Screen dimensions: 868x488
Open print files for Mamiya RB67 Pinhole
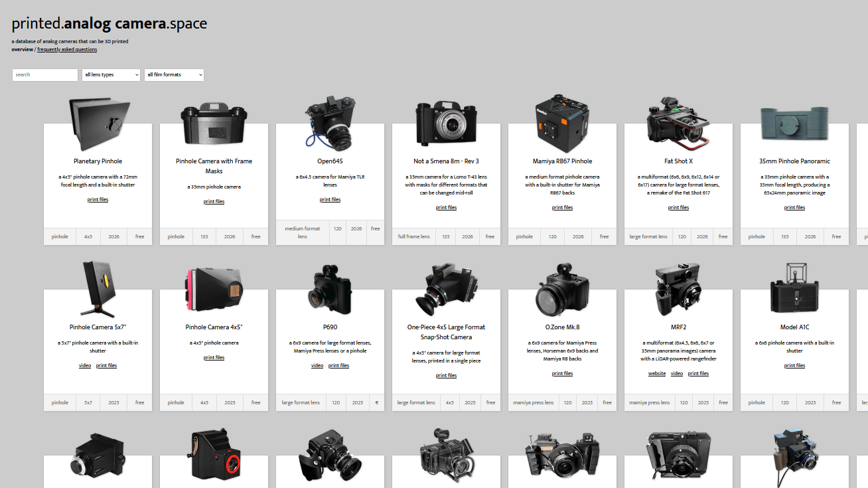click(x=561, y=206)
